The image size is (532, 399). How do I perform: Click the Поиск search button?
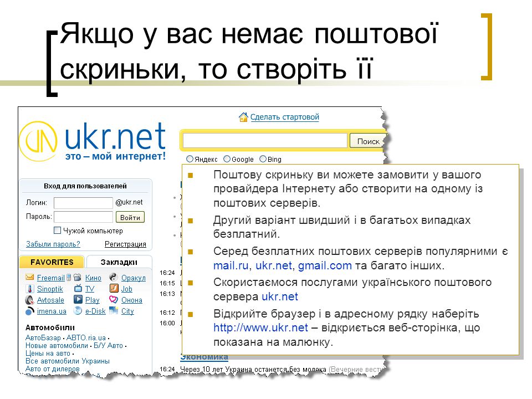point(368,141)
